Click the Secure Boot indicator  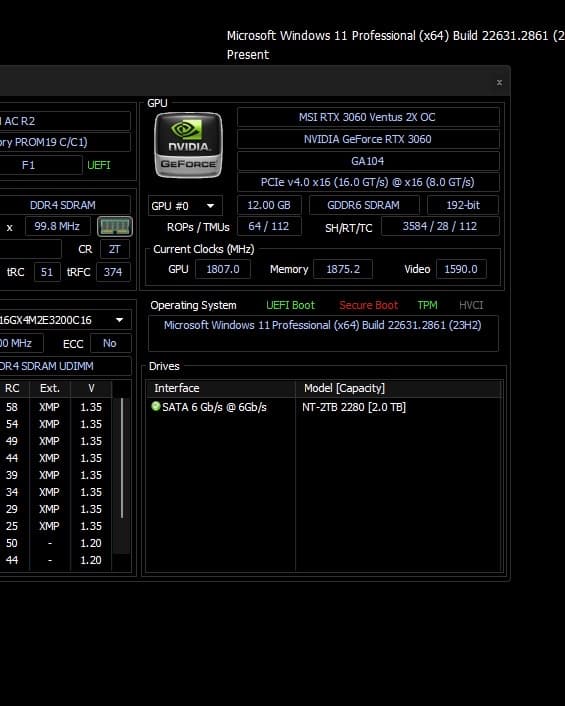(x=368, y=305)
